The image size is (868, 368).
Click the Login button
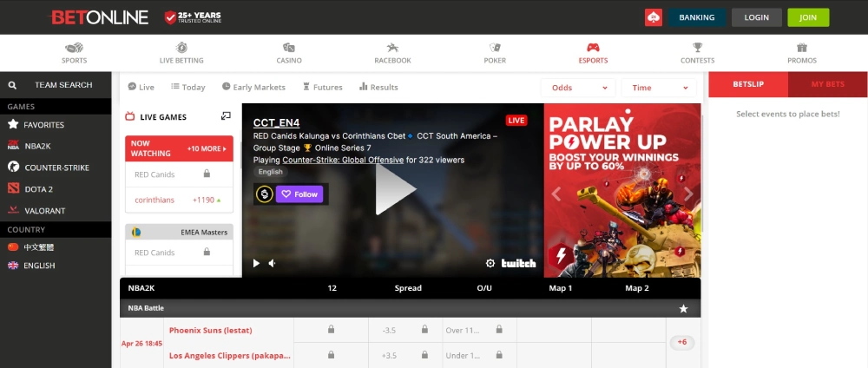click(x=757, y=17)
